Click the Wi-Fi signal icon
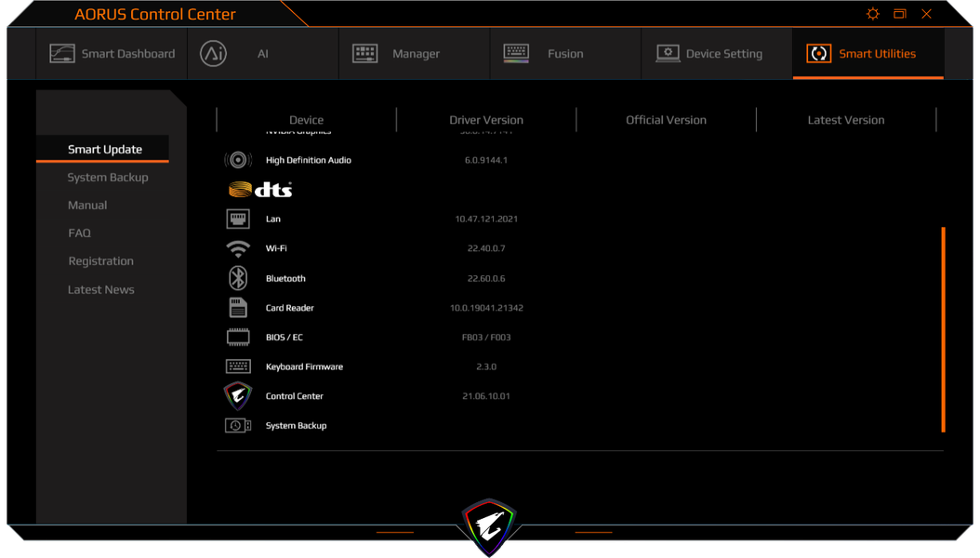The image size is (980, 558). click(x=237, y=248)
